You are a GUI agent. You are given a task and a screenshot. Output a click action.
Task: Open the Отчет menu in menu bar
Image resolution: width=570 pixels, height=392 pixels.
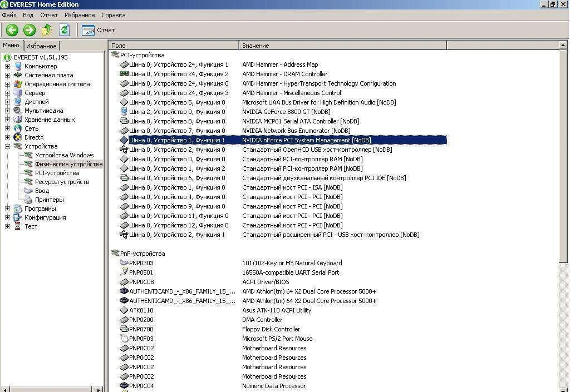click(49, 15)
